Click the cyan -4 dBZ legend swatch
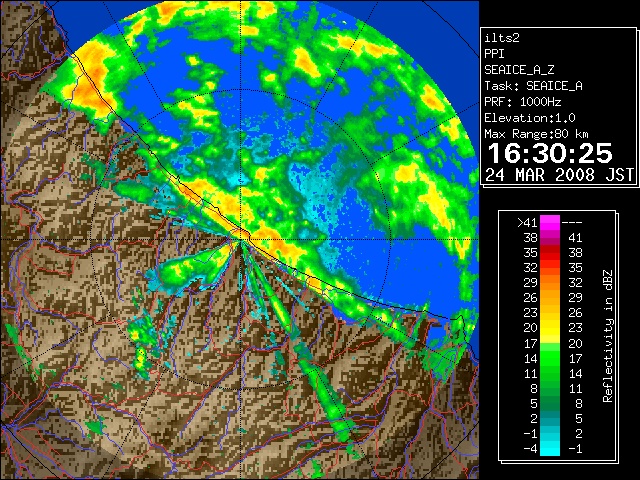The image size is (640, 480). click(550, 448)
